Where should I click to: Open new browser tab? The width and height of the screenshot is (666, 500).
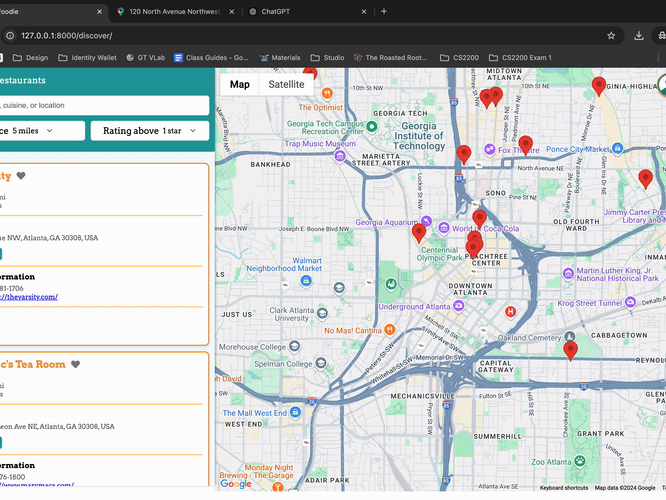pos(384,11)
